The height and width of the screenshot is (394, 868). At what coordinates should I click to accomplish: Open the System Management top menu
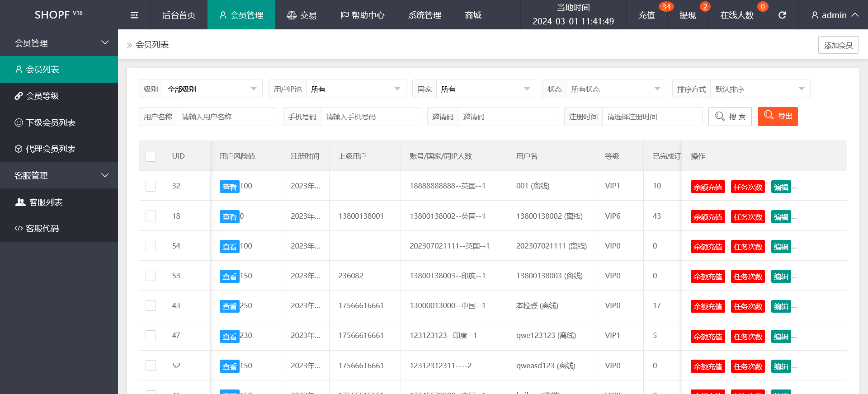pos(425,15)
